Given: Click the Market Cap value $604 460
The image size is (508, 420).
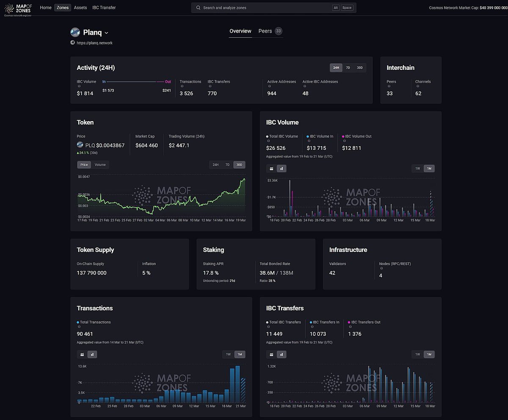Looking at the screenshot, I should (x=146, y=145).
